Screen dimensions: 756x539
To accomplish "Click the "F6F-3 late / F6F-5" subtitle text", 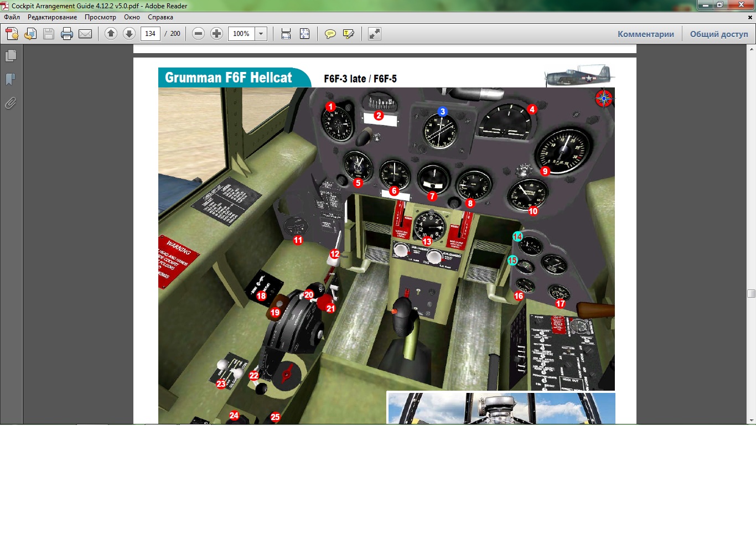I will (x=360, y=79).
